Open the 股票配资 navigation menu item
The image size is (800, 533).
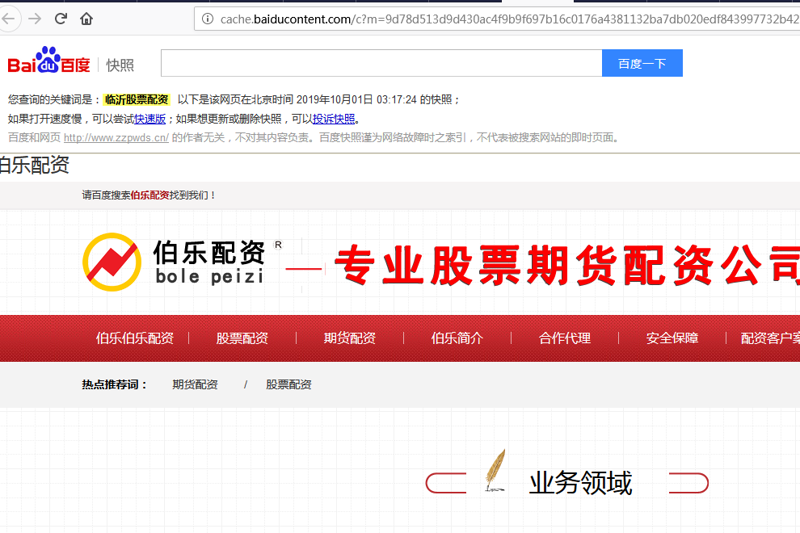click(242, 338)
